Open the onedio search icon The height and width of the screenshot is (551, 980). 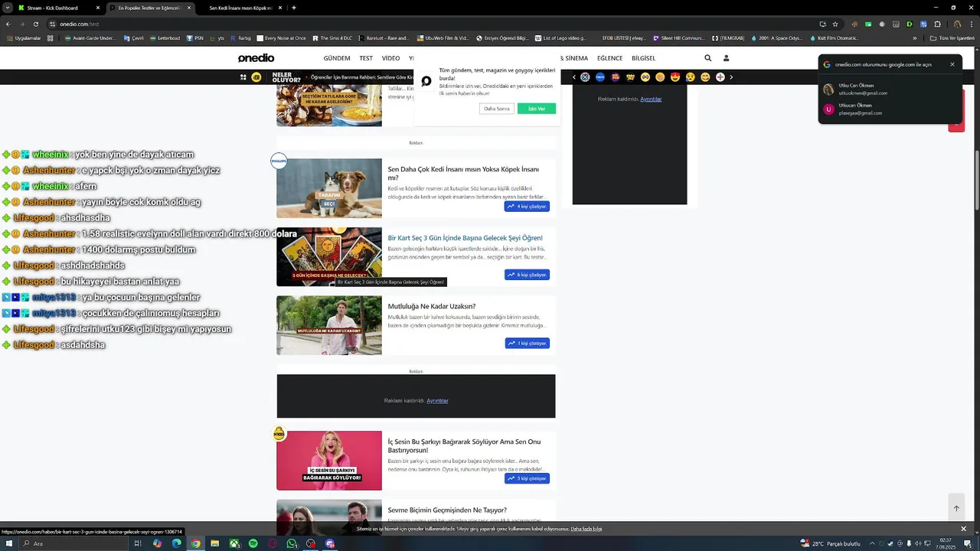[707, 58]
